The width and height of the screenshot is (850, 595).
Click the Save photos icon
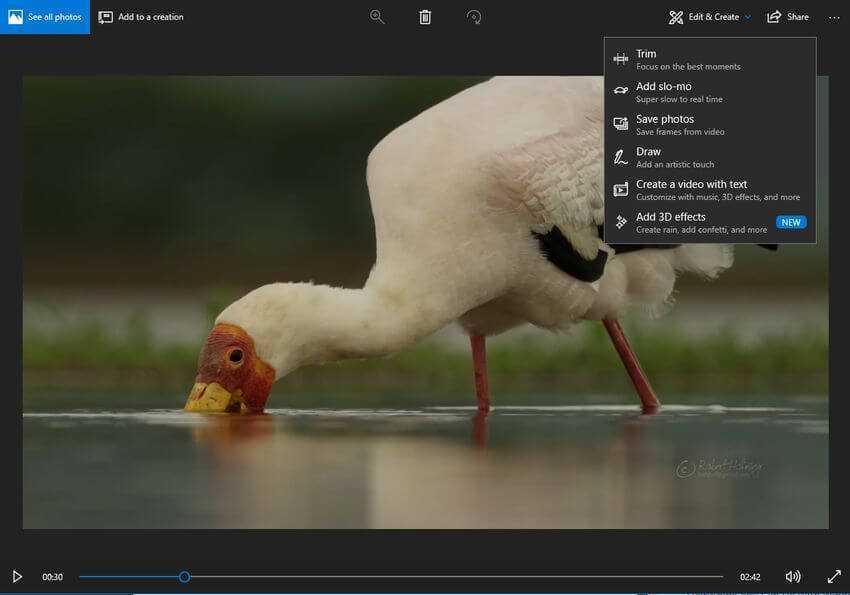tap(621, 124)
